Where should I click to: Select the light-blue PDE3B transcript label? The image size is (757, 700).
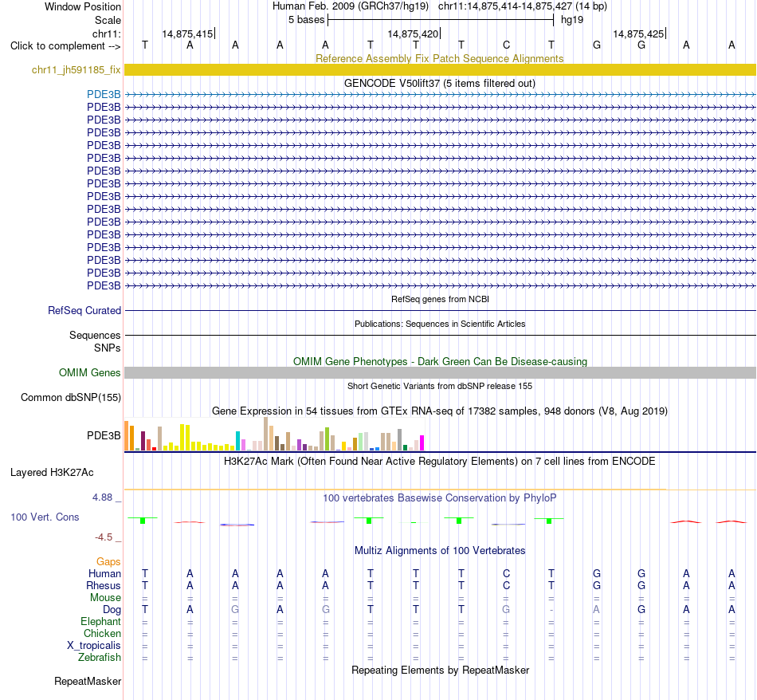point(104,94)
